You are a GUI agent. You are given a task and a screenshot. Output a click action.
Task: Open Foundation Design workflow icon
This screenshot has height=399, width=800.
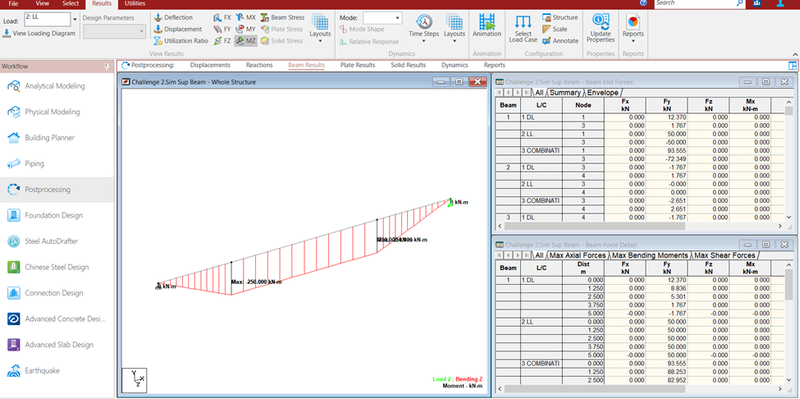point(14,215)
